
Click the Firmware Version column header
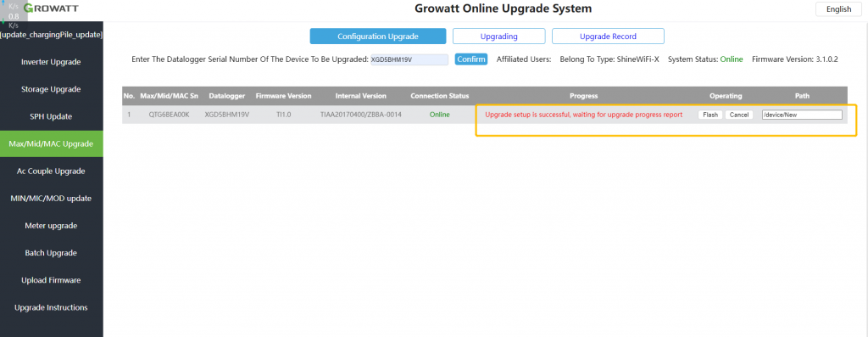[283, 96]
